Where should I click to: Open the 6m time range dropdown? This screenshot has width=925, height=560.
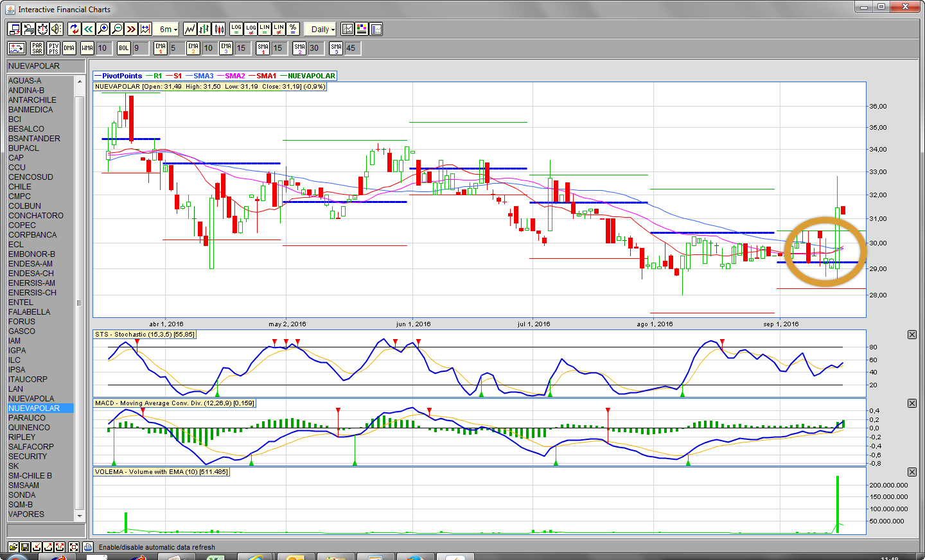tap(168, 29)
